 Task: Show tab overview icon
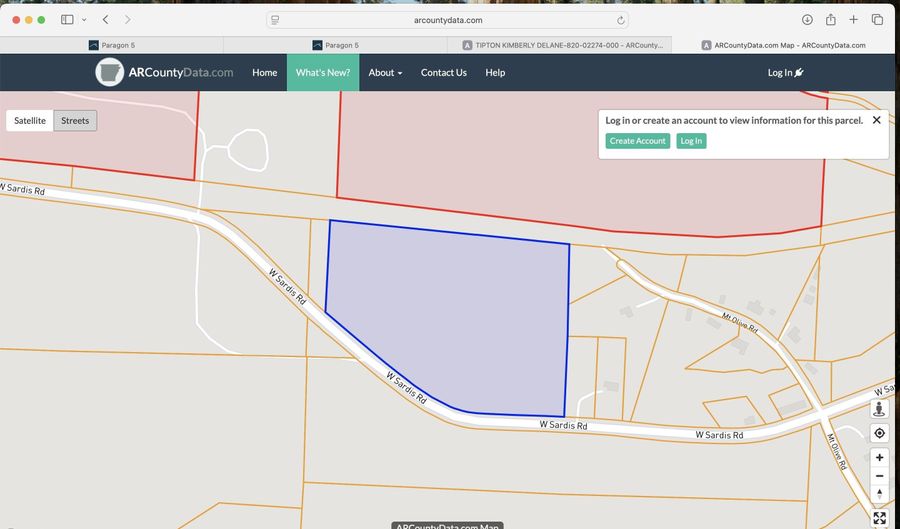click(x=877, y=20)
